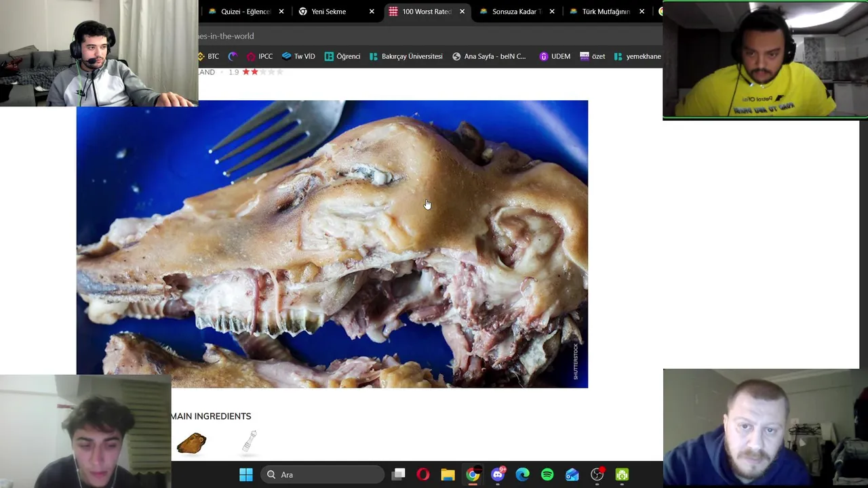Open File Explorer from the taskbar
Screen dimensions: 868x488
(448, 475)
